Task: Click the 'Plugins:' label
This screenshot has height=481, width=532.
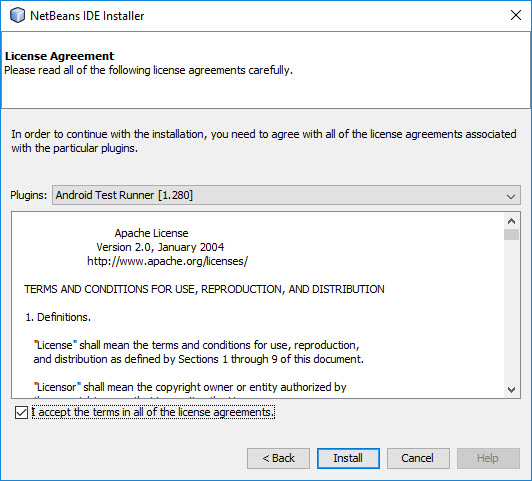Action: point(29,195)
